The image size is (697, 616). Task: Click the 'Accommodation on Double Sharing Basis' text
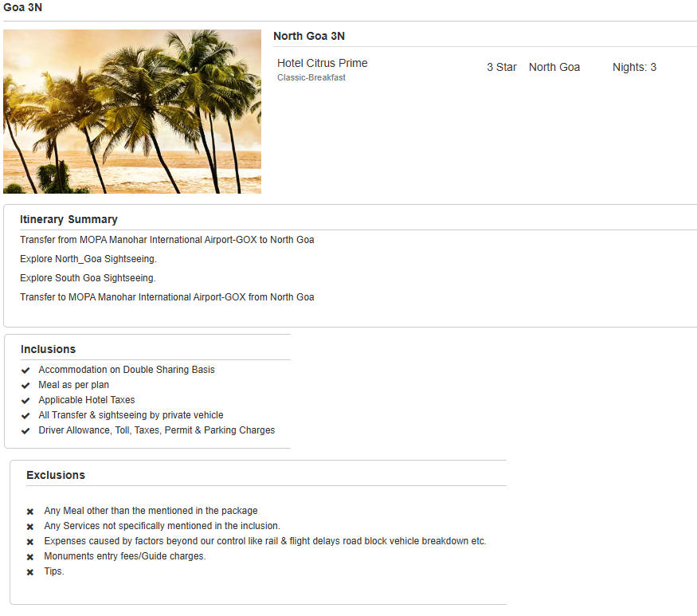pyautogui.click(x=127, y=370)
